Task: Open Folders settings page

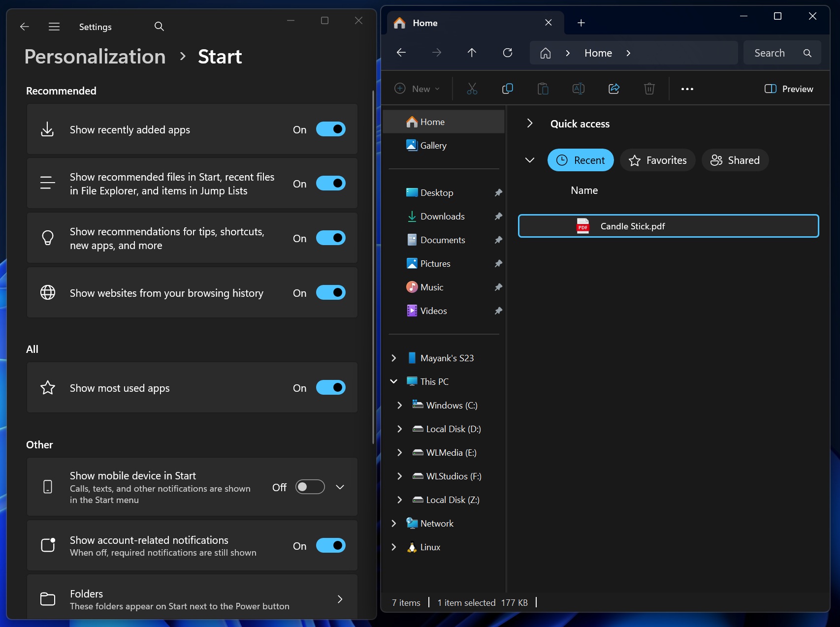Action: (x=192, y=599)
